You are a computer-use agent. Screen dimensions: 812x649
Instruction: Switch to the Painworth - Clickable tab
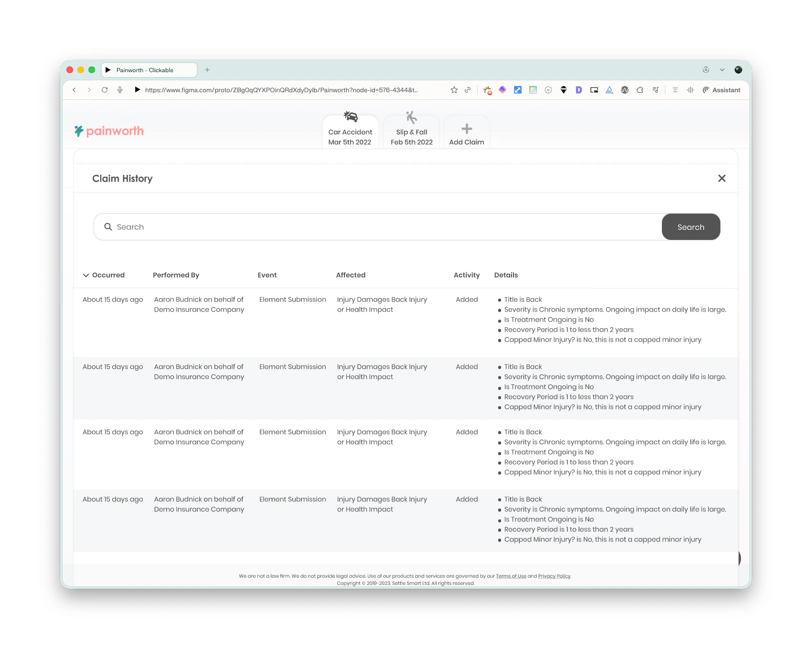point(150,70)
